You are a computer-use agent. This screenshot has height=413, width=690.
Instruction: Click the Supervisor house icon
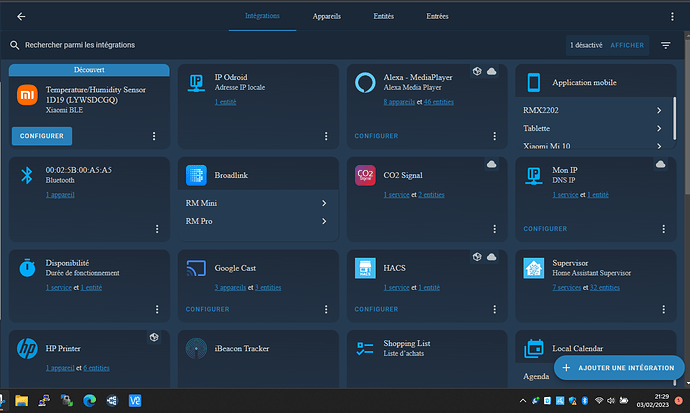pyautogui.click(x=534, y=268)
